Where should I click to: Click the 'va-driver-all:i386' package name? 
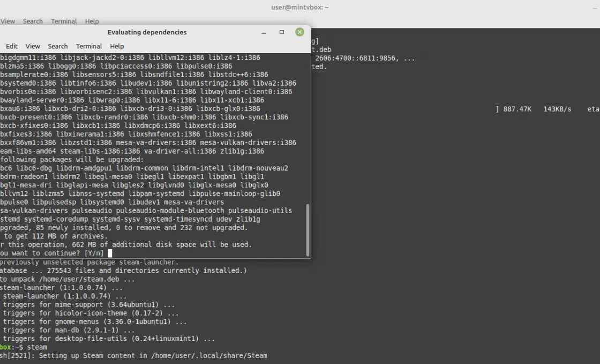pyautogui.click(x=180, y=151)
